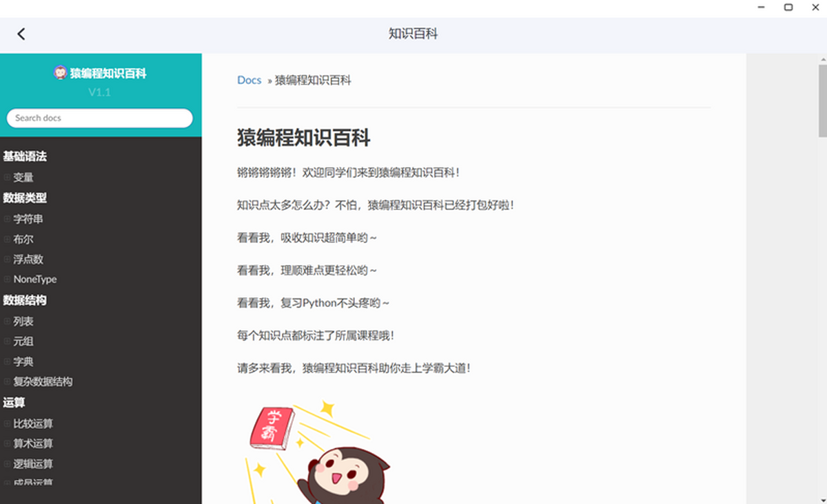Go to the 元组 page

23,342
